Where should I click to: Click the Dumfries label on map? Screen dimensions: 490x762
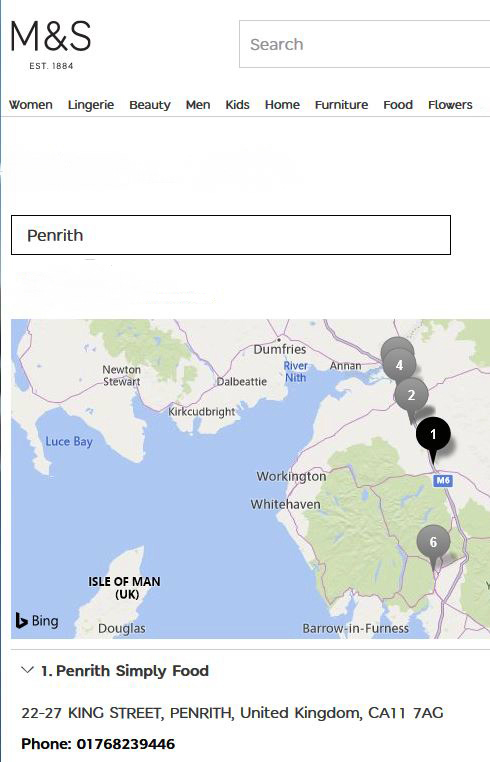click(x=280, y=349)
